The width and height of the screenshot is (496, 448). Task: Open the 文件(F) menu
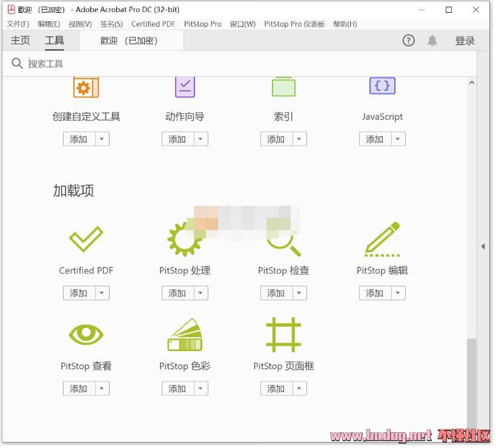[x=18, y=24]
